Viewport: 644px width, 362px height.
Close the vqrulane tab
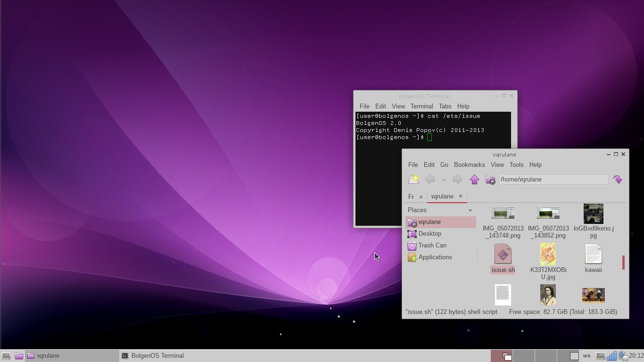click(x=461, y=197)
